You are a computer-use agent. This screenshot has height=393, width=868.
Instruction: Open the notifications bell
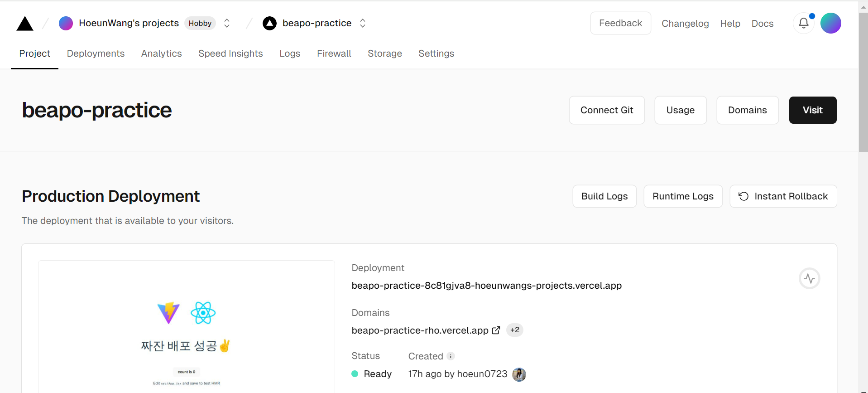[803, 23]
